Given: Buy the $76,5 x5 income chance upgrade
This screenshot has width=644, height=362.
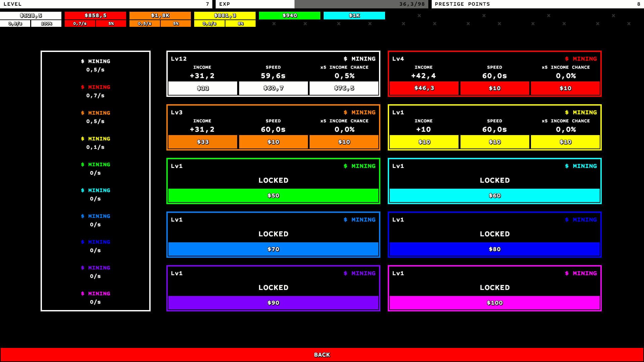Looking at the screenshot, I should [x=344, y=88].
